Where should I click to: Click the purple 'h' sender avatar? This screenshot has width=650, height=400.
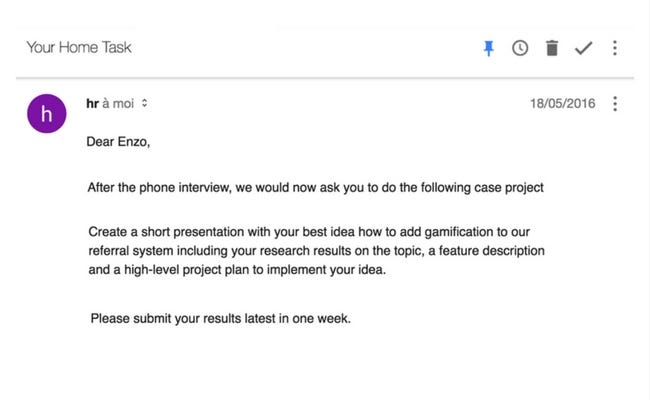tap(46, 114)
